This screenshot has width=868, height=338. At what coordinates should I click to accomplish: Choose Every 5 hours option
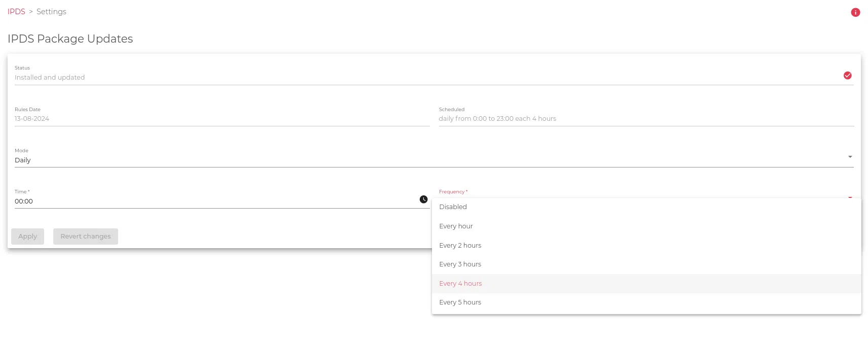460,302
